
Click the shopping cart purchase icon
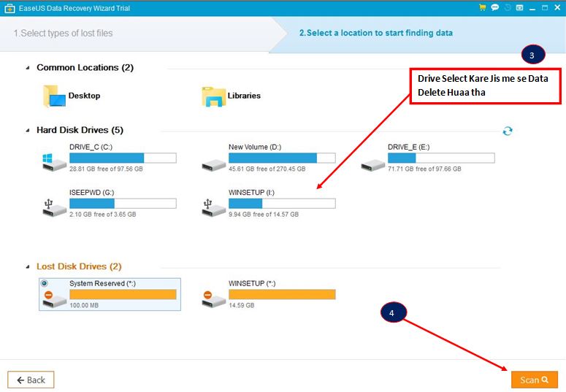(x=482, y=7)
